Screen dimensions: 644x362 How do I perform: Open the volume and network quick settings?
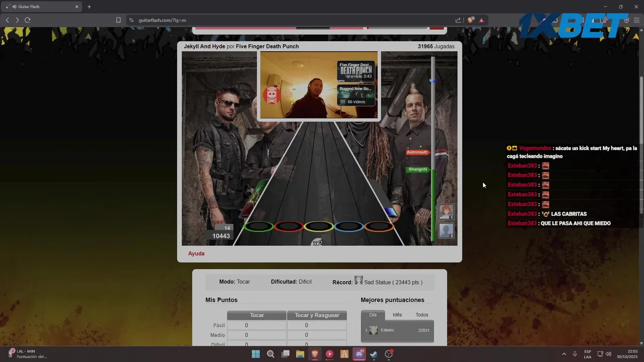(x=604, y=354)
